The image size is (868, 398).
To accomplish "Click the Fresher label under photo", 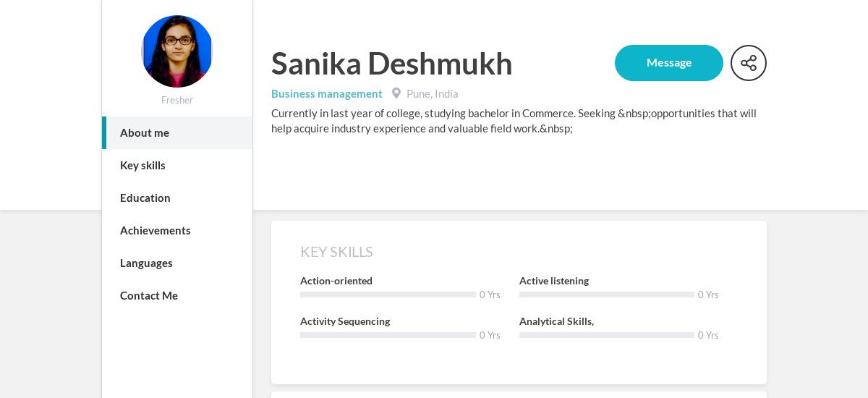I will pos(177,100).
